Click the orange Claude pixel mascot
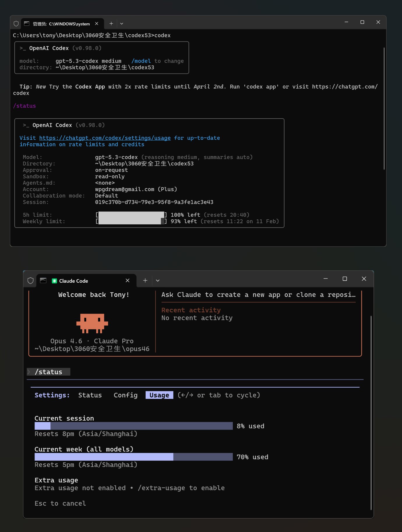 92,323
